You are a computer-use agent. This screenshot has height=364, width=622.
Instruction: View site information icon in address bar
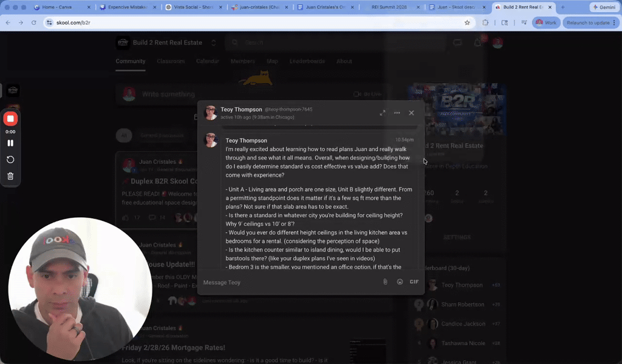(x=49, y=22)
